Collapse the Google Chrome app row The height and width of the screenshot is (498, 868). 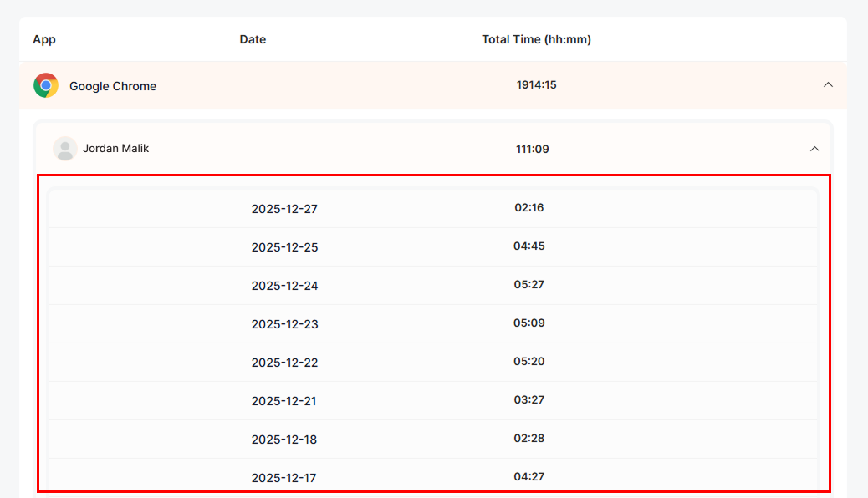[828, 84]
